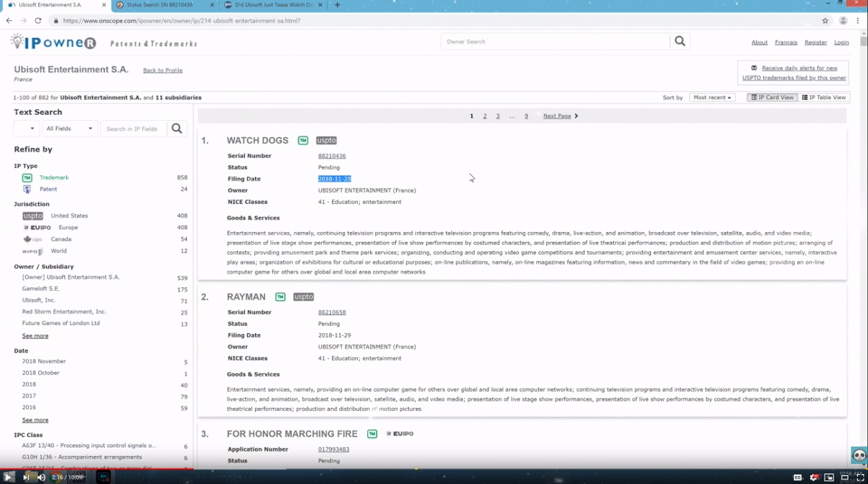The height and width of the screenshot is (484, 868).
Task: Switch site language to Français
Action: tap(786, 42)
